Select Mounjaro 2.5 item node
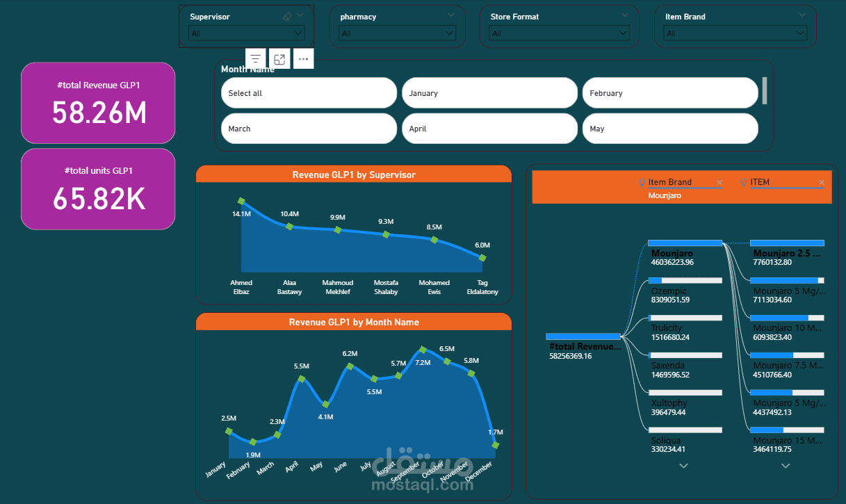Screen dimensions: 846x504 pyautogui.click(x=787, y=253)
